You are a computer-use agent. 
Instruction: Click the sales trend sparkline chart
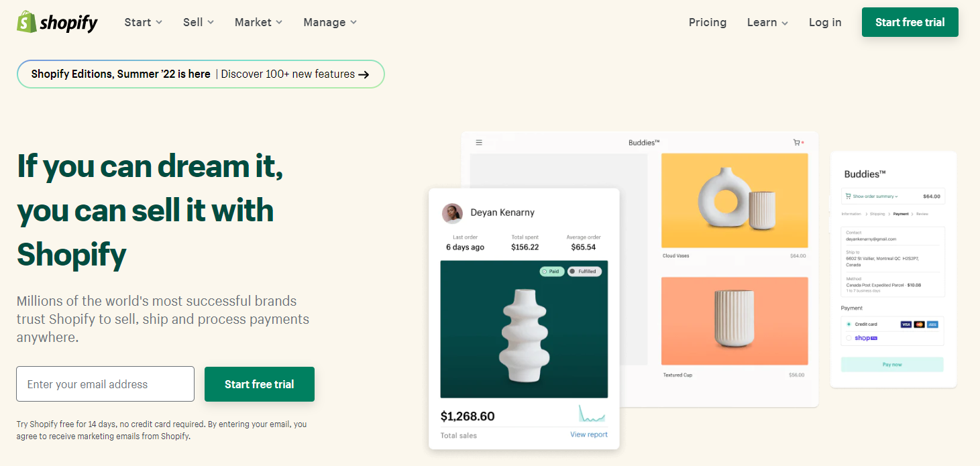tap(592, 414)
